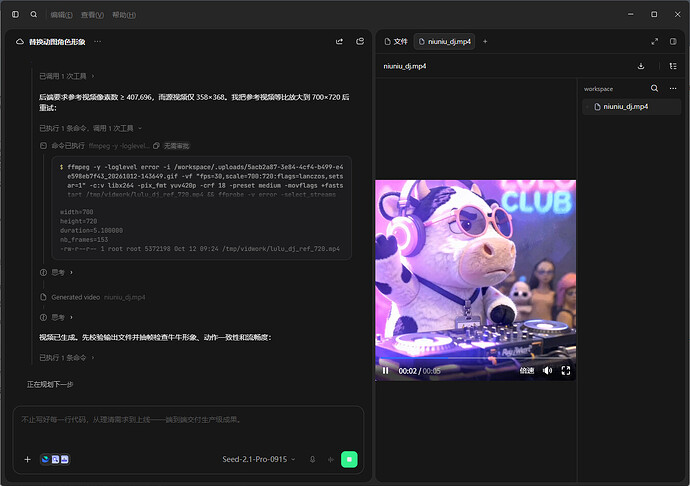The height and width of the screenshot is (486, 690).
Task: Add a new tab with the plus button
Action: (x=485, y=41)
